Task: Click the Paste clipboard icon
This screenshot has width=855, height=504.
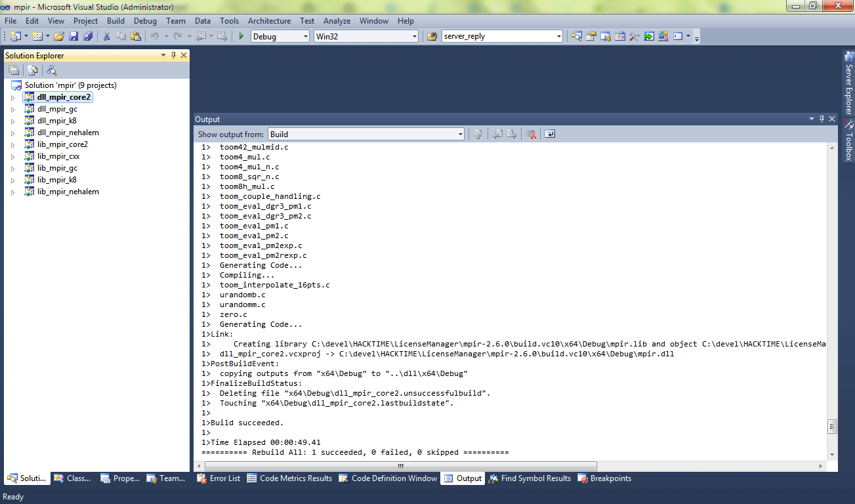Action: 135,36
